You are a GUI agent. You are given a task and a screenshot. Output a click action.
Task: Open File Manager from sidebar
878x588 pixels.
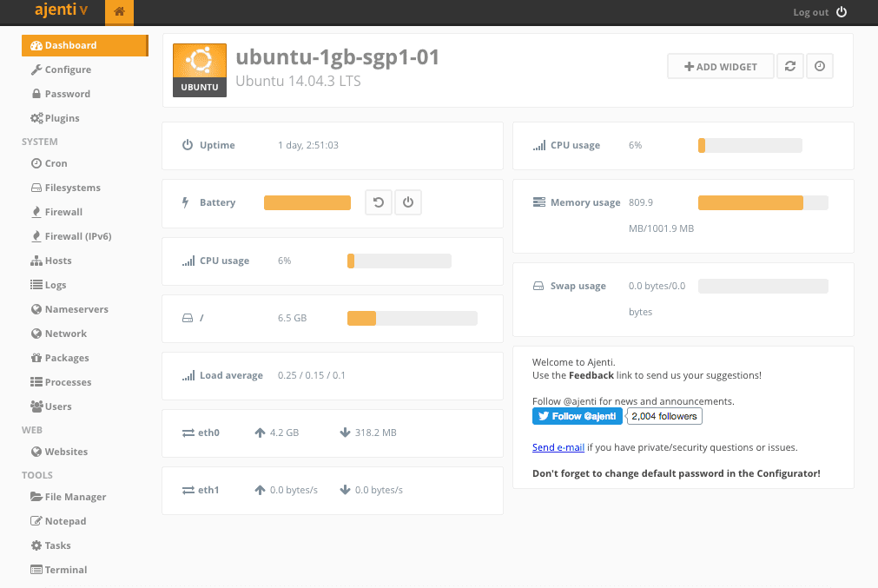tap(75, 497)
